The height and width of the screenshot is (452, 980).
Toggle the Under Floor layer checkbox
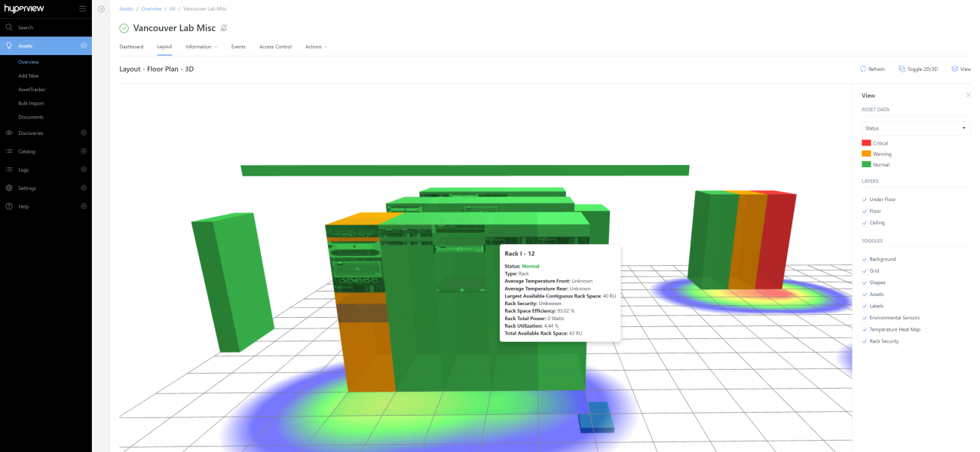point(865,199)
